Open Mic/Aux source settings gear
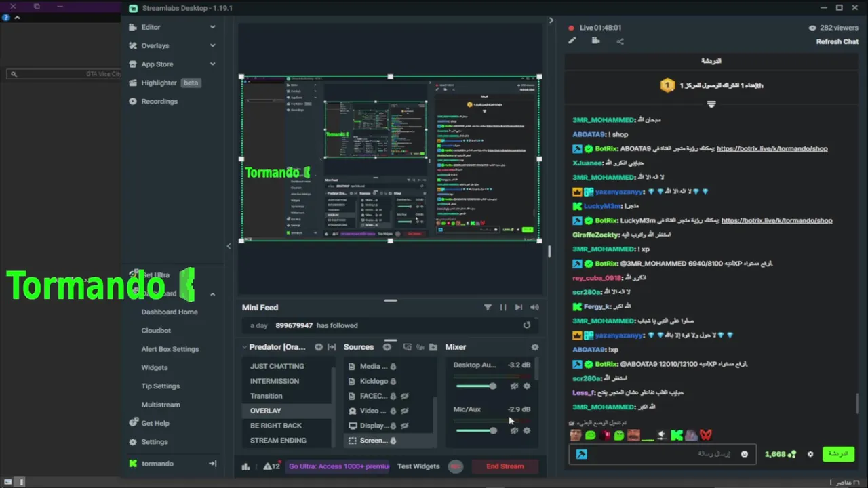 [527, 430]
